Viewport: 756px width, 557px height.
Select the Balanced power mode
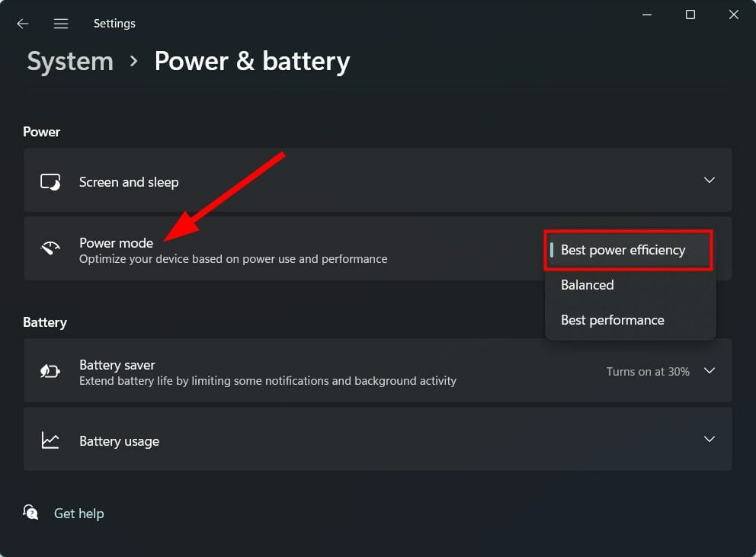coord(587,284)
